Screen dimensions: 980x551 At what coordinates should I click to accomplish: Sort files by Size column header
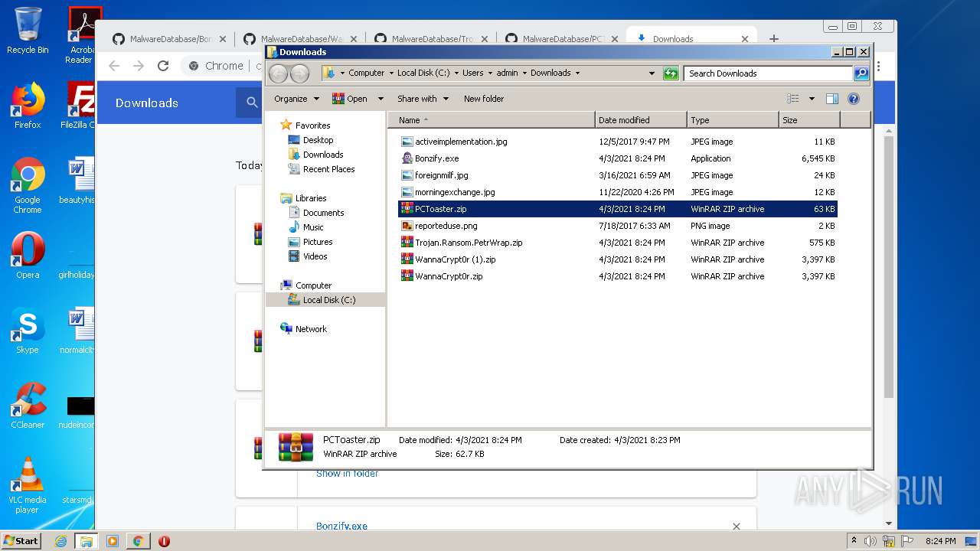point(809,120)
